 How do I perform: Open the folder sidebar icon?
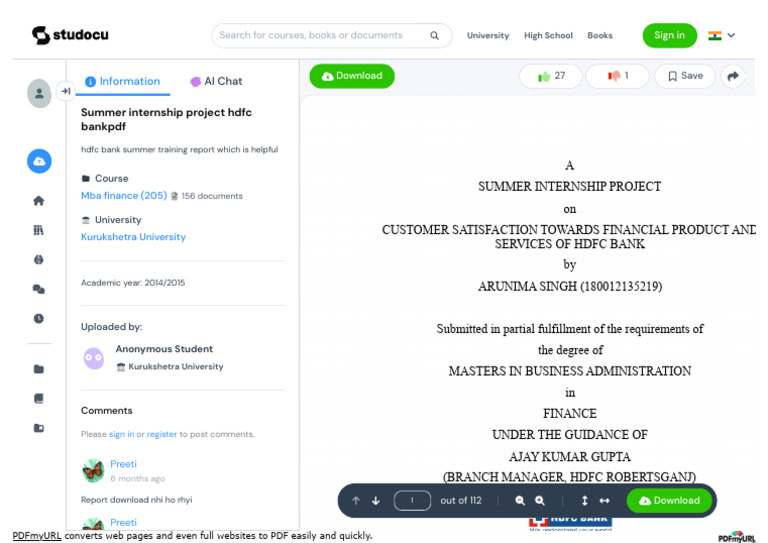39,369
